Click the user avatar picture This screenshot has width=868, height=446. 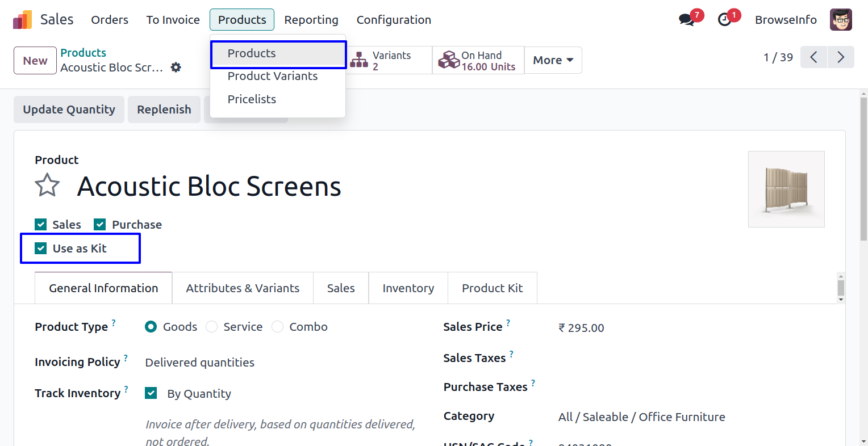click(x=841, y=20)
